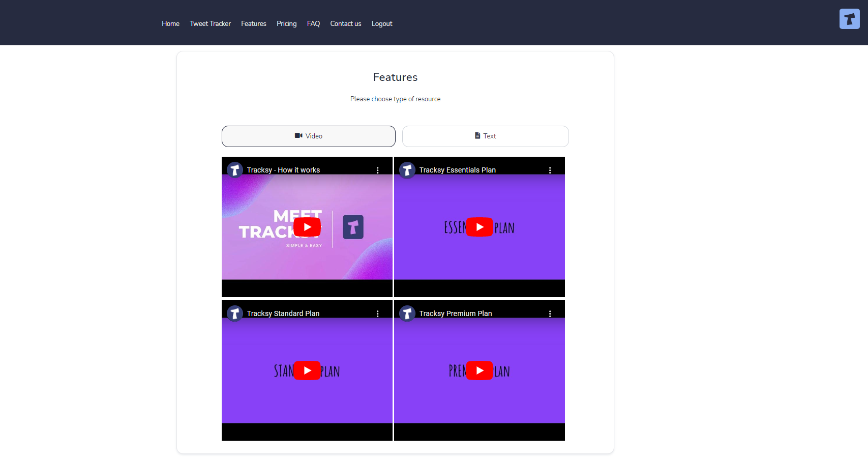Click the 'Please choose type of resource' text
Image resolution: width=868 pixels, height=458 pixels.
pos(395,99)
